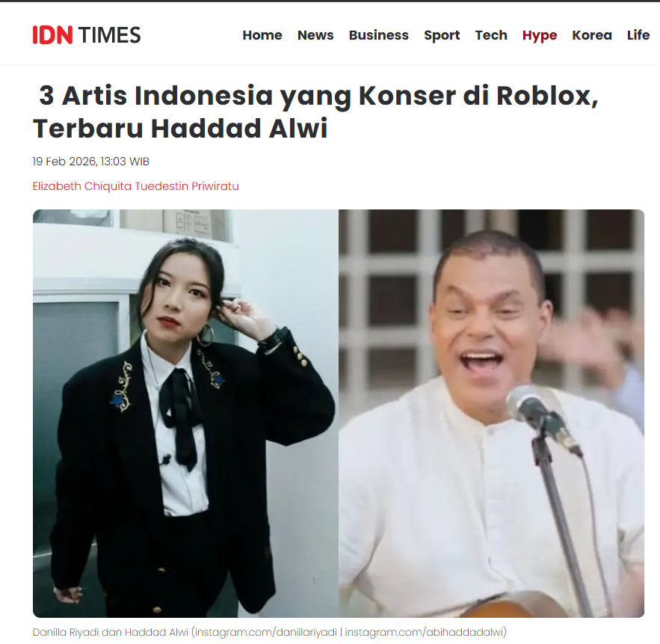Viewport: 660px width, 644px height.
Task: Click the article date 19 Feb 2026
Action: click(65, 162)
